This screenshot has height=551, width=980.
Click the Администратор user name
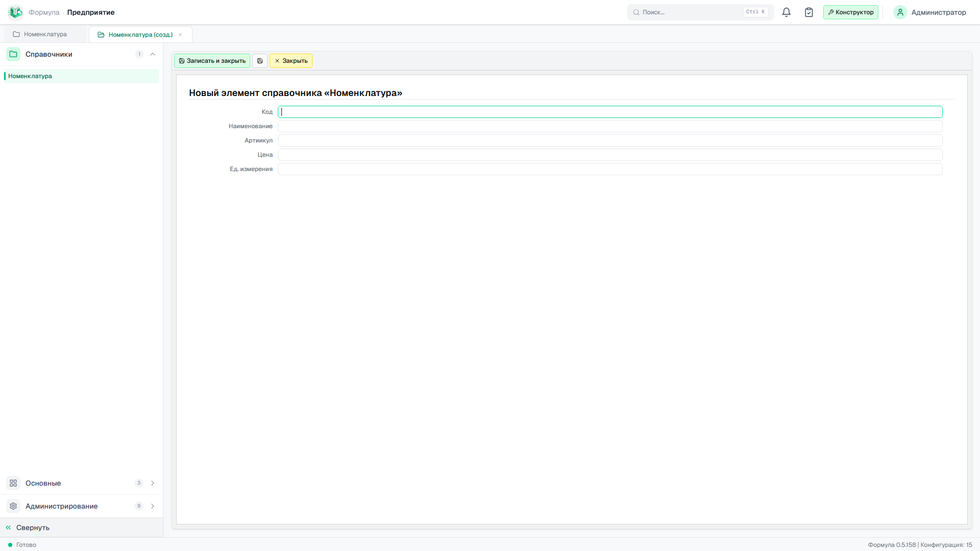pos(938,12)
